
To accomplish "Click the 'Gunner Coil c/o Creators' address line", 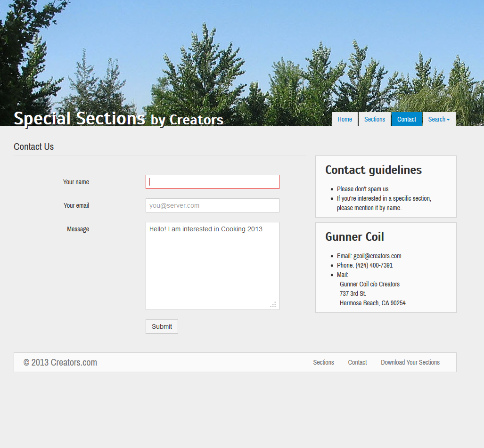I will 369,284.
